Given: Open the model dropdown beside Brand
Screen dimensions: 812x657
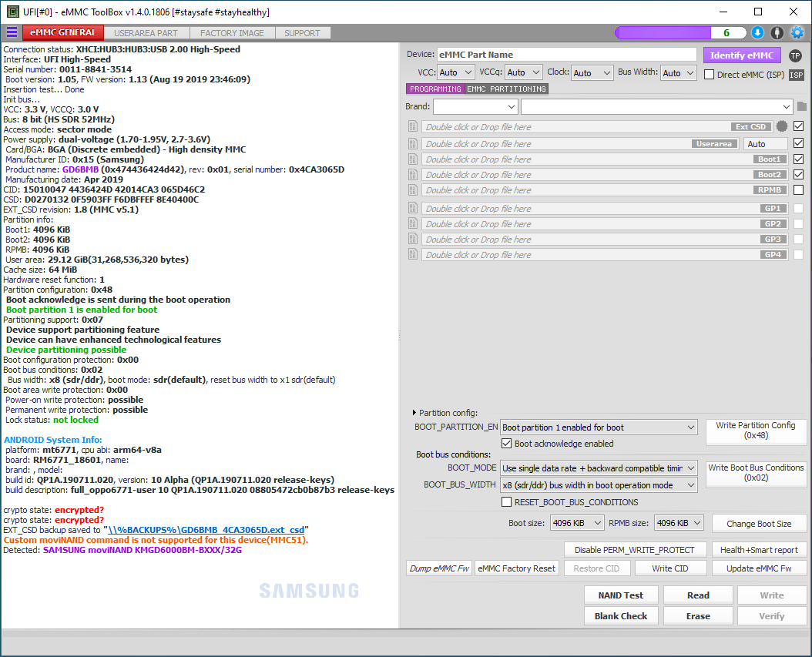Looking at the screenshot, I should click(656, 106).
